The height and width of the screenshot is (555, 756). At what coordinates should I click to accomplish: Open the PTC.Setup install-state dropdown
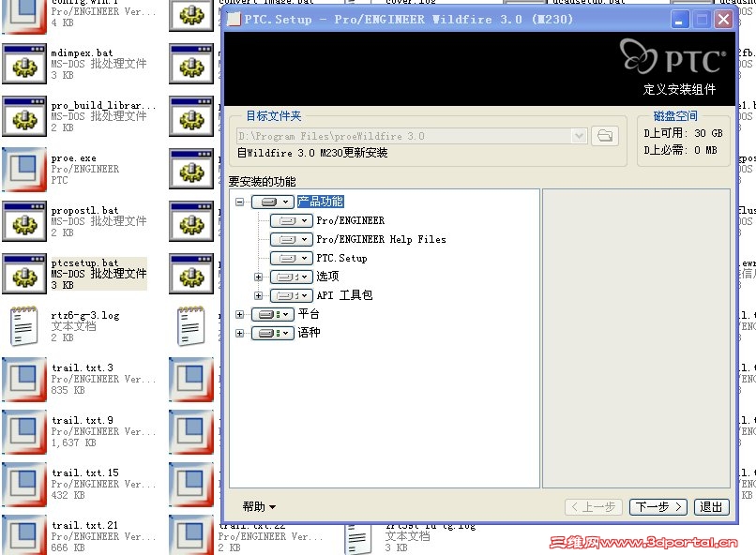tap(291, 258)
